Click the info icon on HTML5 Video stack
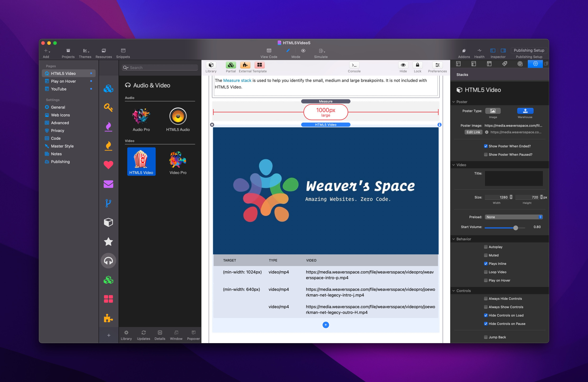This screenshot has height=382, width=588. click(439, 125)
